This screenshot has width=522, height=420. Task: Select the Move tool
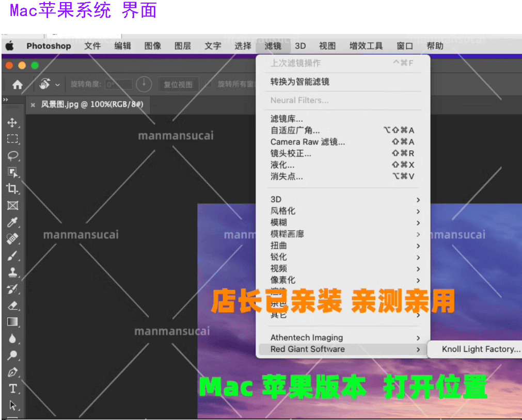tap(12, 123)
